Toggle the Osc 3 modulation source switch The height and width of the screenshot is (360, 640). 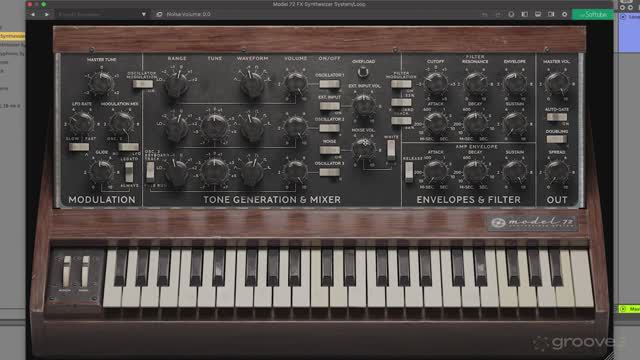(x=129, y=147)
